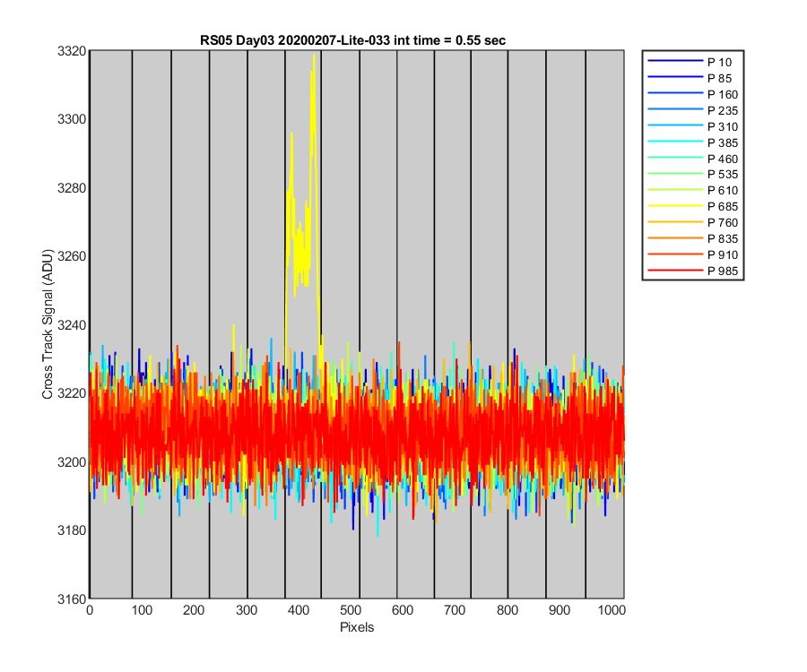This screenshot has height=672, width=807.
Task: Select the P 685 legend entry
Action: click(693, 206)
